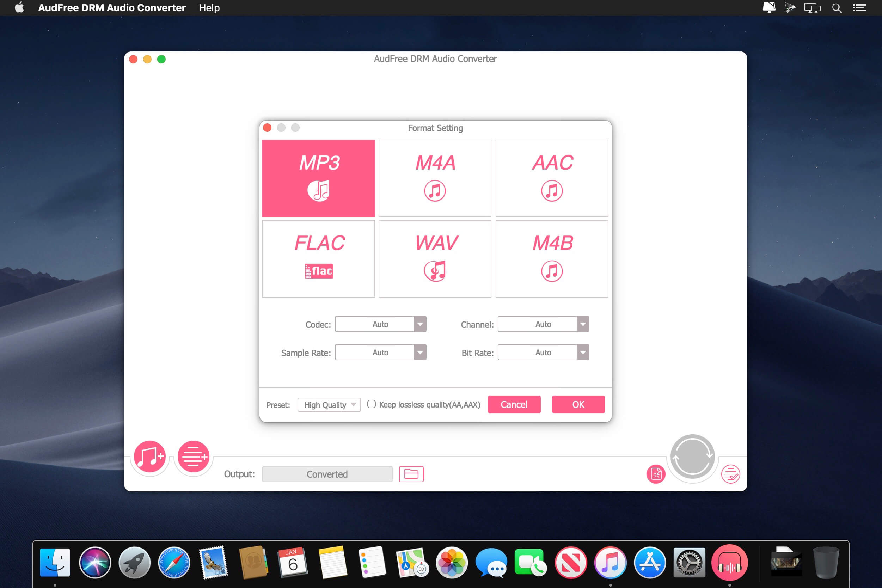Choose the M4A format tile

(435, 178)
